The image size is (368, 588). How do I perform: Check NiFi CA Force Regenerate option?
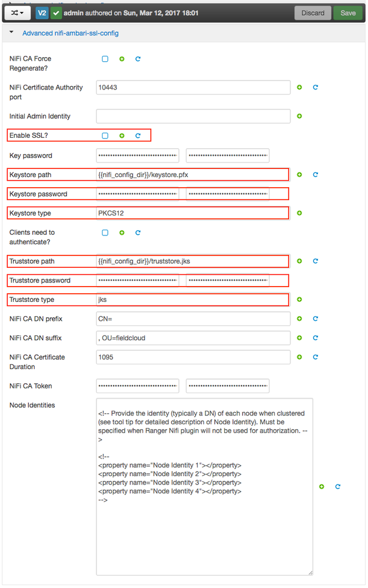point(105,59)
